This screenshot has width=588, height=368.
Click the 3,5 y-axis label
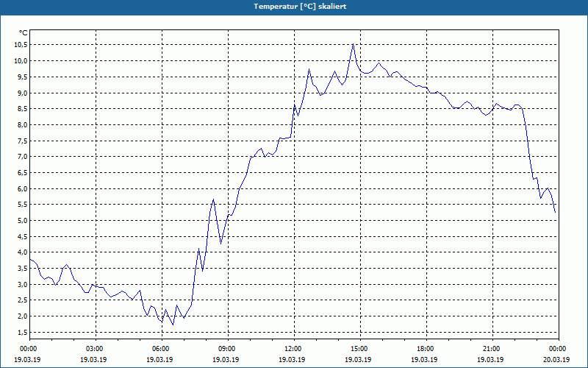[22, 269]
